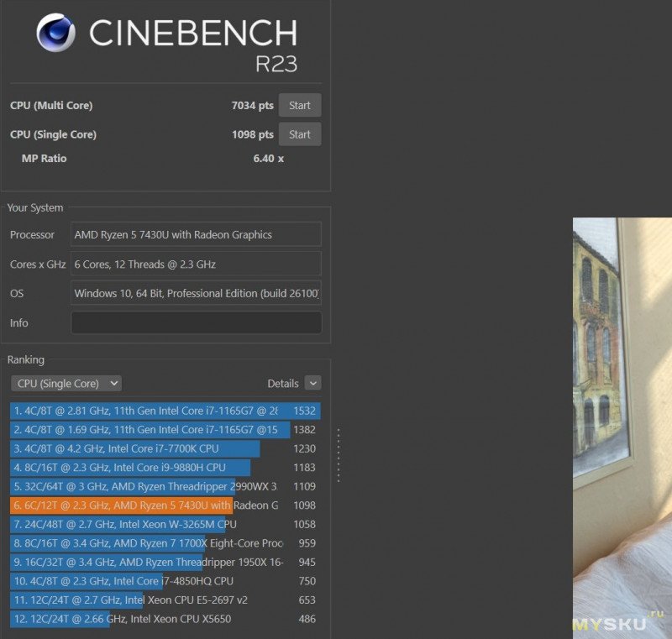672x639 pixels.
Task: Start the CPU Multi Core benchmark
Action: pyautogui.click(x=300, y=105)
